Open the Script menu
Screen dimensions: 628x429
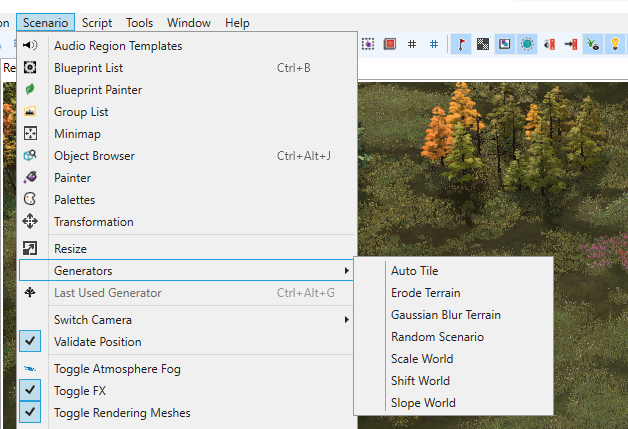pos(97,23)
